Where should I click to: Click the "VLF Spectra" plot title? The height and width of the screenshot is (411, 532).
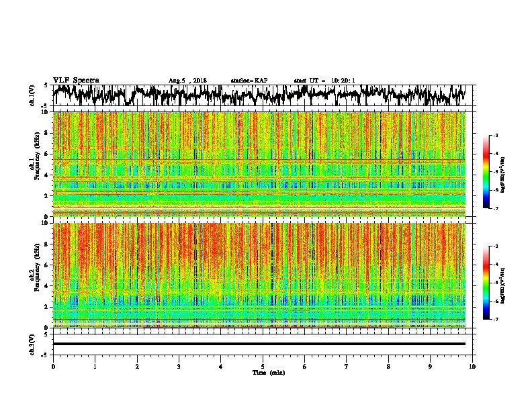(x=76, y=81)
